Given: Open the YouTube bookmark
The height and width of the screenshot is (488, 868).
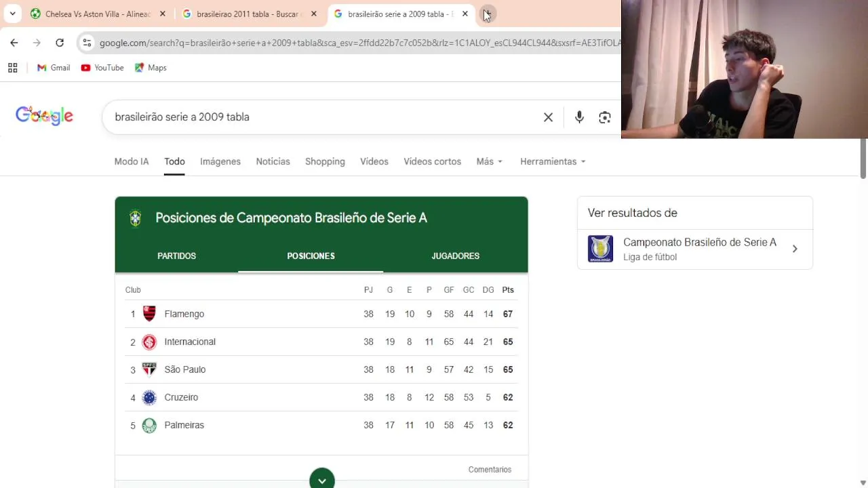Looking at the screenshot, I should 102,68.
